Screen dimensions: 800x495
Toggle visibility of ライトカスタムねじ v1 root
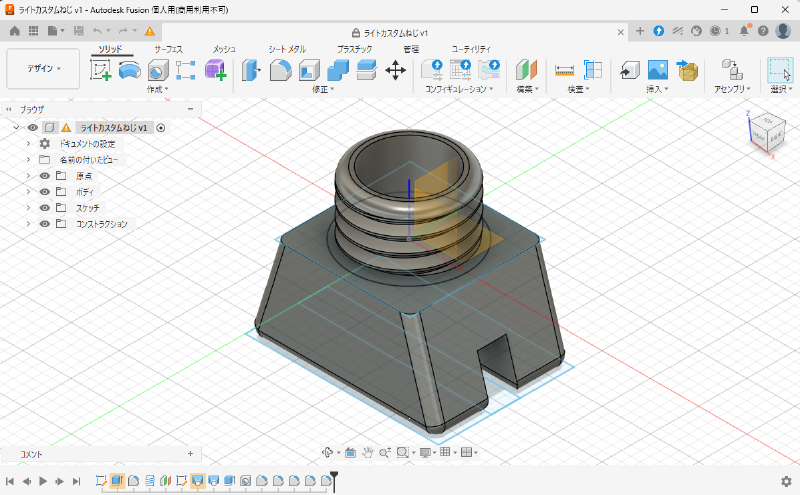[x=33, y=128]
